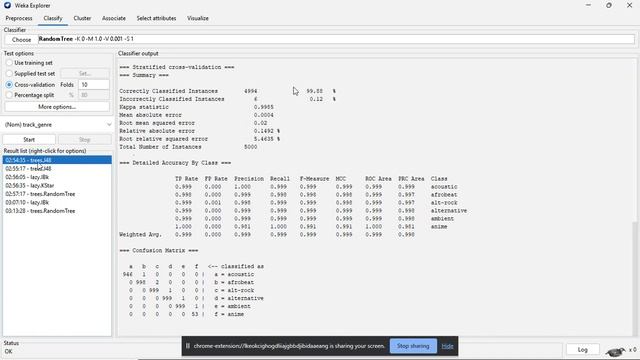The width and height of the screenshot is (640, 360).
Task: Maximize the Weka Explorer window
Action: (609, 5)
